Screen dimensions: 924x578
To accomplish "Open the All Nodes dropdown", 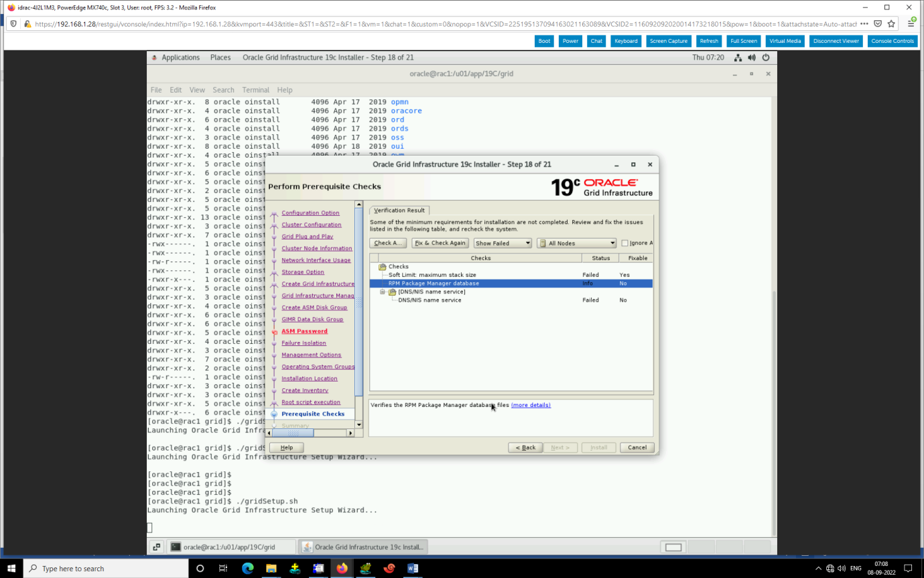I will (576, 243).
